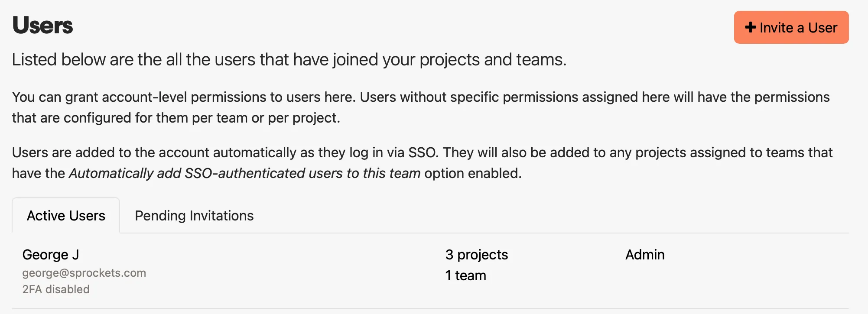Click 'They will also be added' sentence

pos(638,152)
